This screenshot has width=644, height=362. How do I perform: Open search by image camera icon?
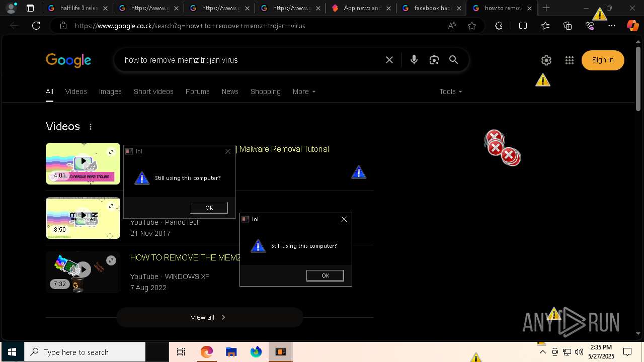click(x=434, y=60)
